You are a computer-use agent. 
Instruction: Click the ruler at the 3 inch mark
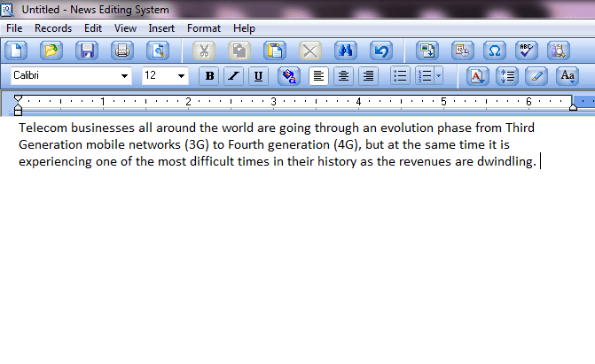click(x=273, y=102)
